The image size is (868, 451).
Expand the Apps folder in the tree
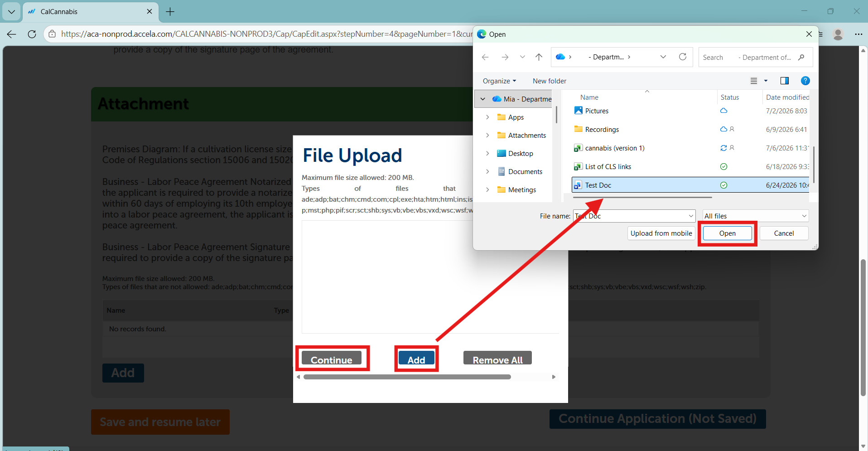pos(487,117)
